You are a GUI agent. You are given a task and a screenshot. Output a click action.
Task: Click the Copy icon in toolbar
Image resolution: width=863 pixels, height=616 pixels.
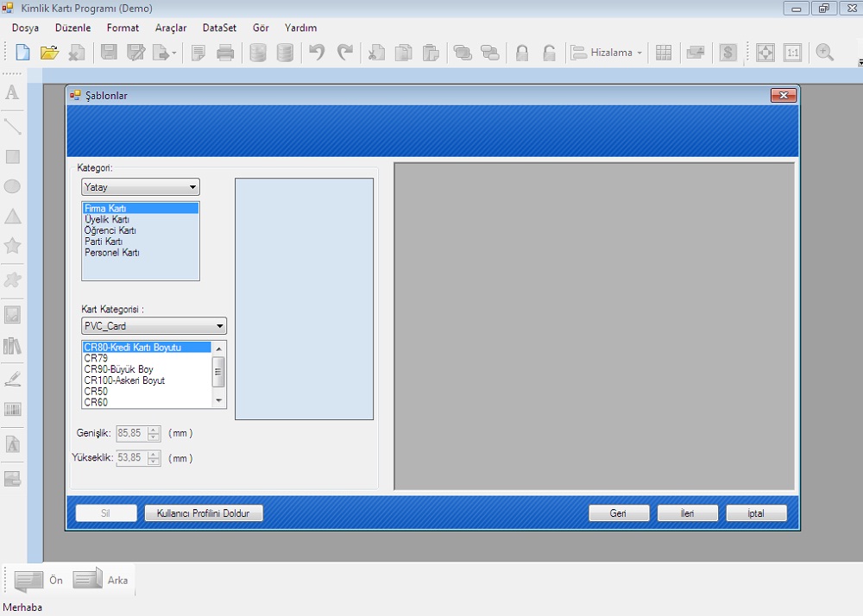coord(403,53)
